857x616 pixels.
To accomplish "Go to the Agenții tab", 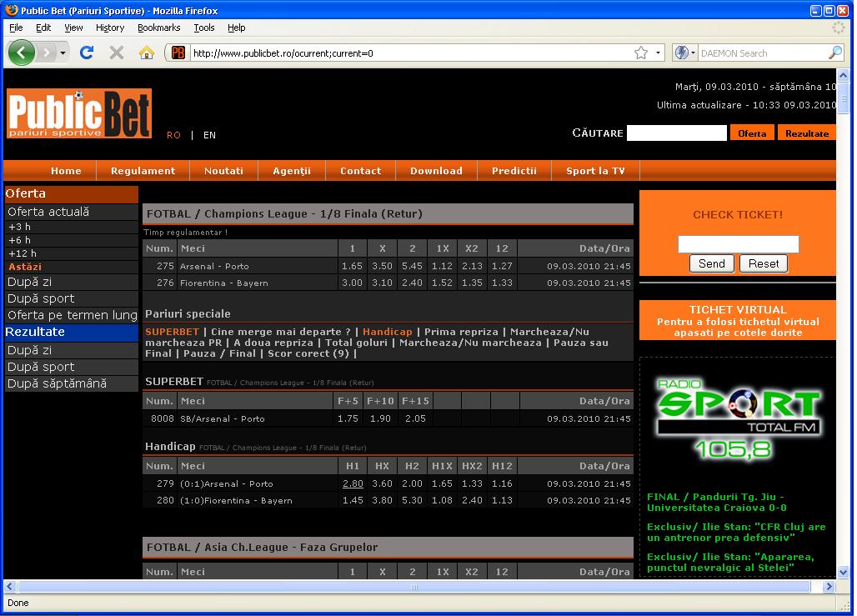I will pyautogui.click(x=292, y=171).
